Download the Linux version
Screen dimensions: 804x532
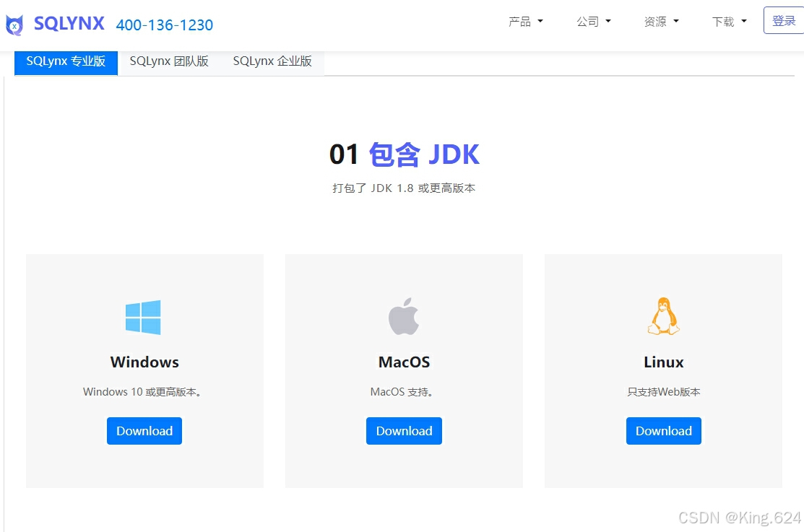pyautogui.click(x=664, y=431)
